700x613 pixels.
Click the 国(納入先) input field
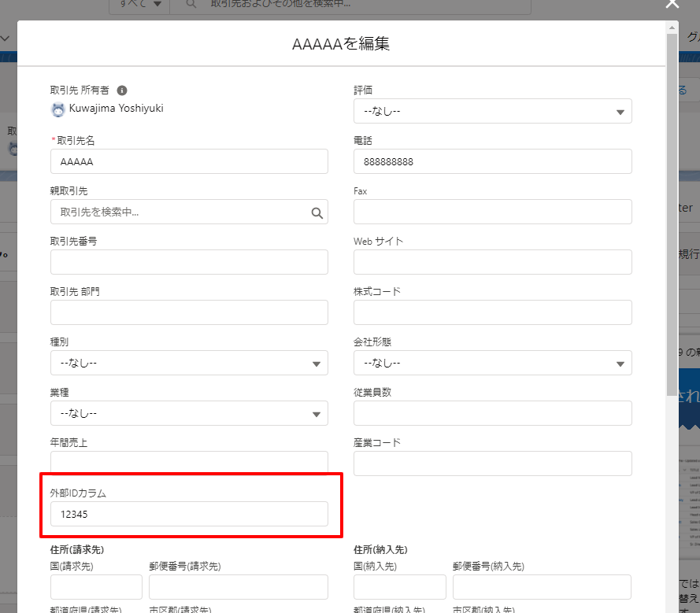click(399, 587)
